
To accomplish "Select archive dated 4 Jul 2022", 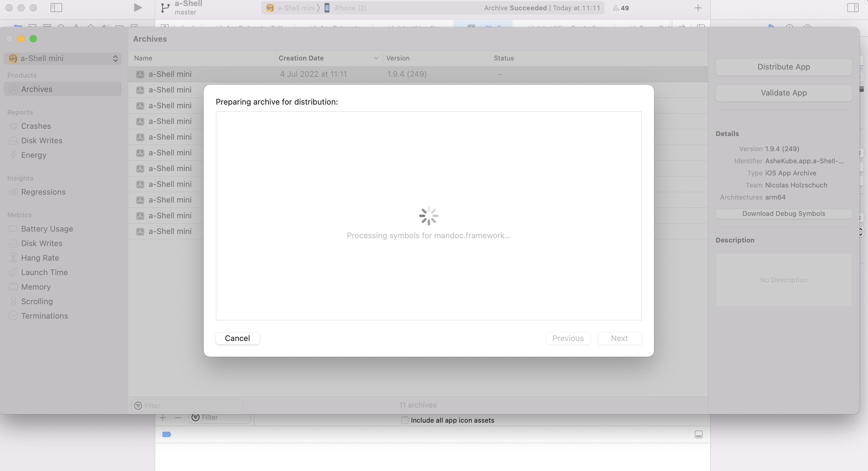I will pos(418,74).
